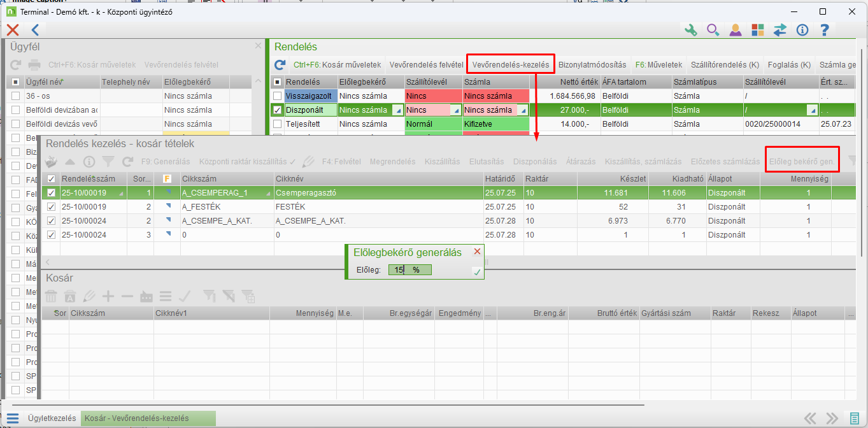
Task: Open help with the question mark icon
Action: (825, 29)
